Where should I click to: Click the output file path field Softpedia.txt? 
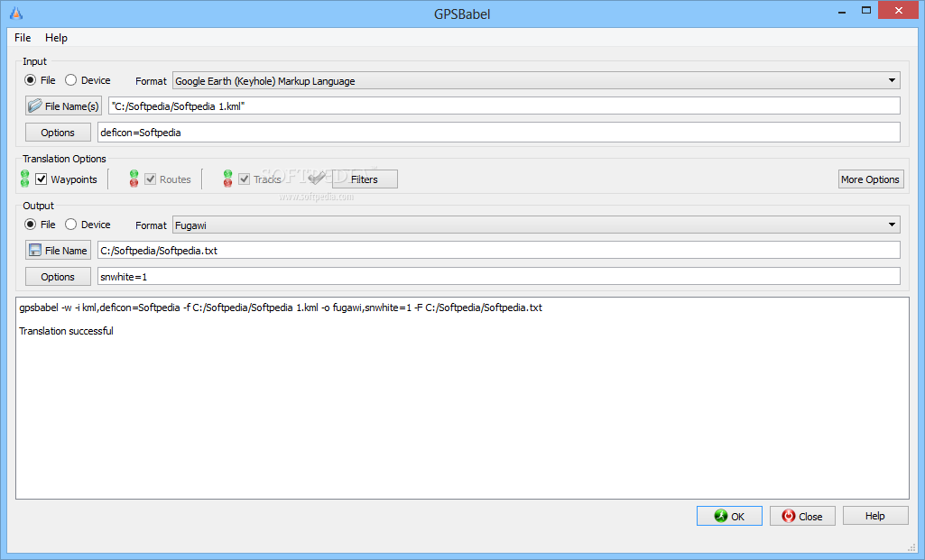[x=499, y=251]
